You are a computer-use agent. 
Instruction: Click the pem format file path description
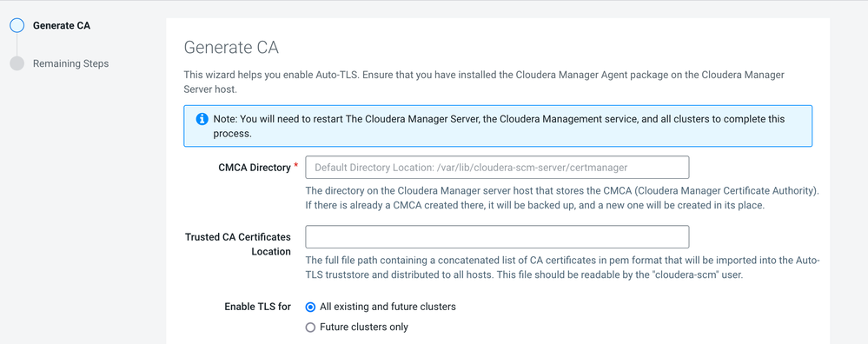562,268
